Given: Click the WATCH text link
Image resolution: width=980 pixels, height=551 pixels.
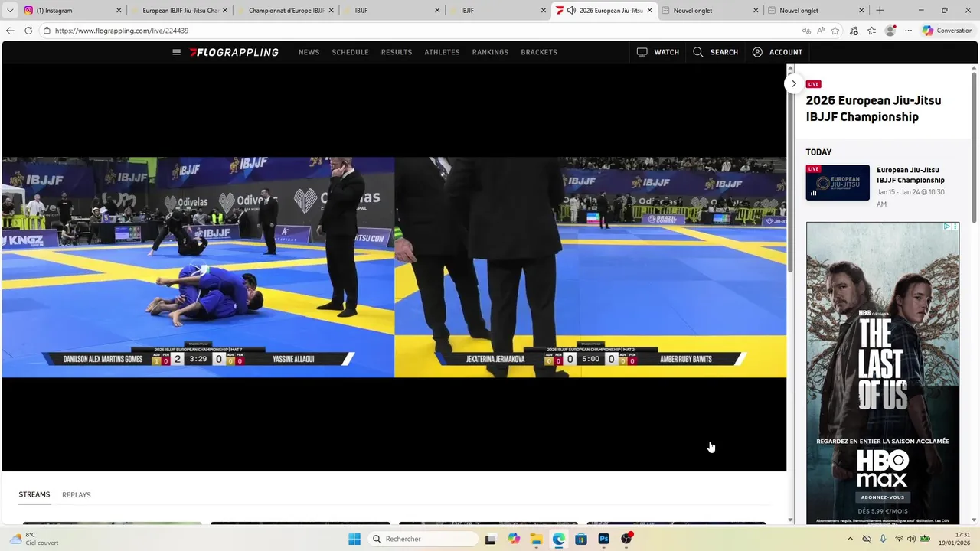Looking at the screenshot, I should click(x=666, y=52).
